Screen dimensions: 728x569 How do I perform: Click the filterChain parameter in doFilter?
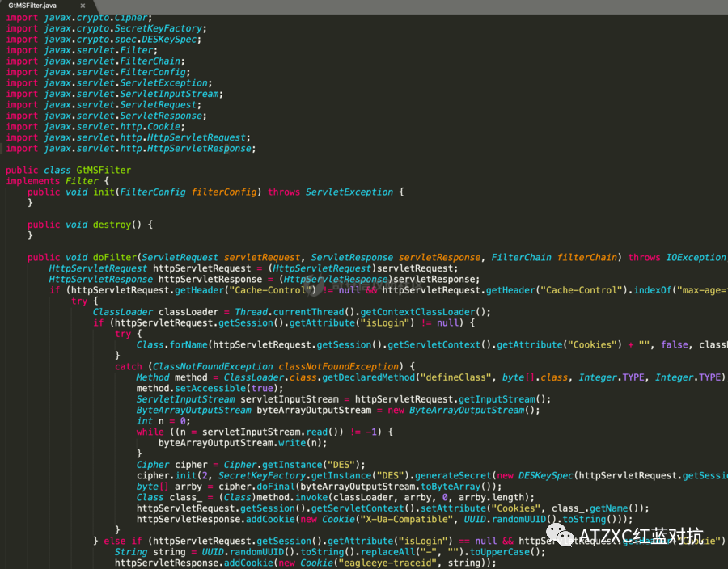(587, 257)
